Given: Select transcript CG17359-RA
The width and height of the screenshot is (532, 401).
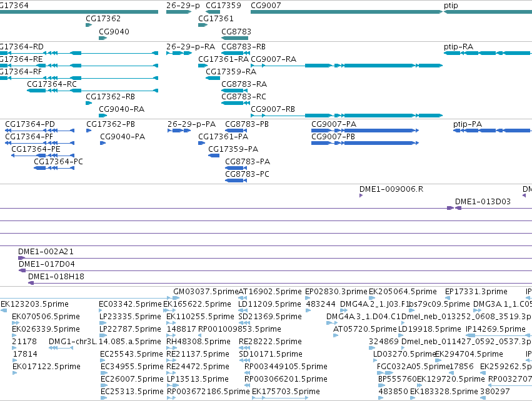Looking at the screenshot, I should coord(213,78).
